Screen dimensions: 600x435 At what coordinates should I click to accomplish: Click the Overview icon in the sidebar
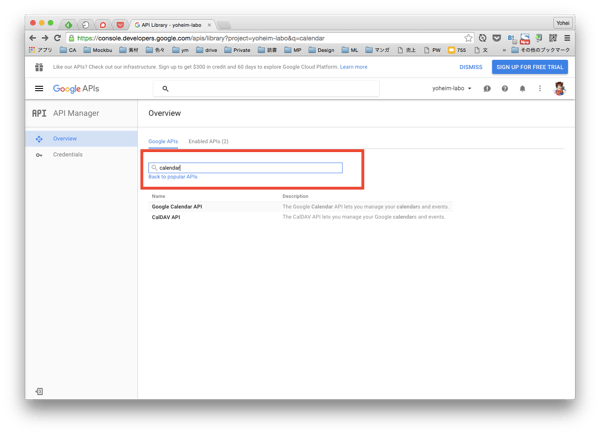click(x=39, y=139)
